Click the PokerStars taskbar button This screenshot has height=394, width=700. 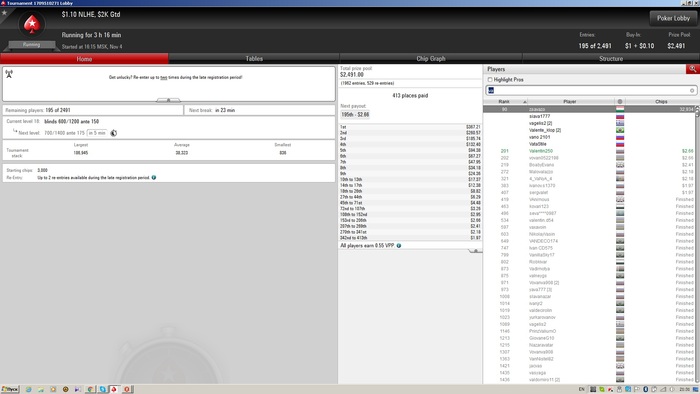coord(114,389)
